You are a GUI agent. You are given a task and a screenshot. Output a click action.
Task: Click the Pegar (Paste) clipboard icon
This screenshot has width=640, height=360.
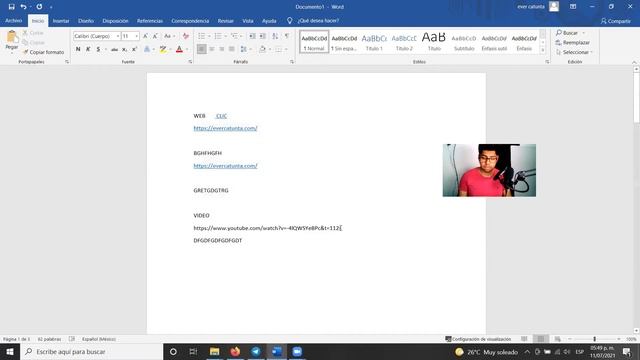(x=11, y=37)
